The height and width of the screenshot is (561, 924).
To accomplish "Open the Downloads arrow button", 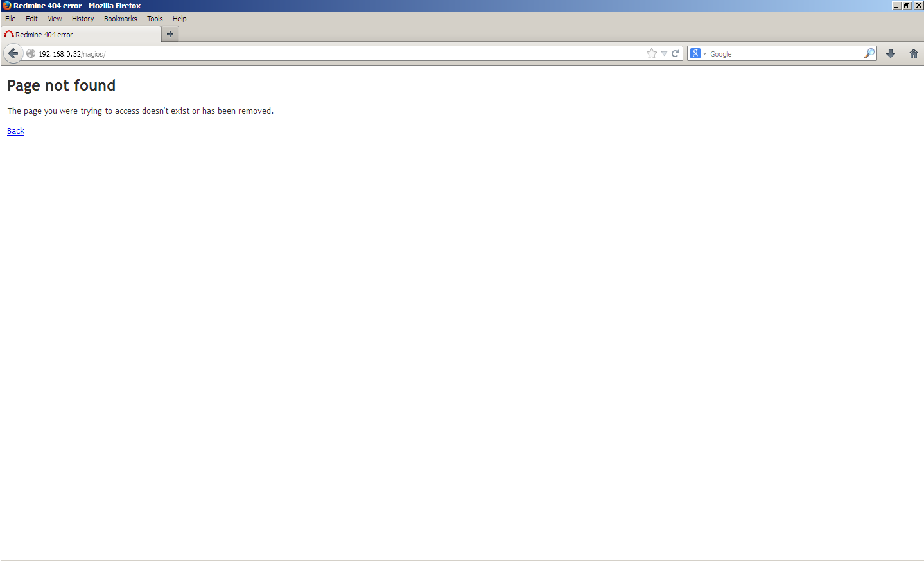I will (891, 54).
